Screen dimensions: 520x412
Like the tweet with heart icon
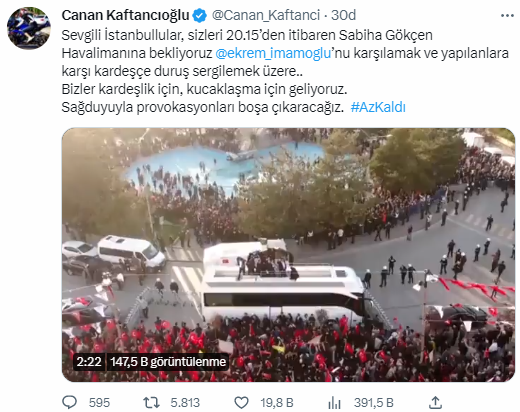pos(241,402)
